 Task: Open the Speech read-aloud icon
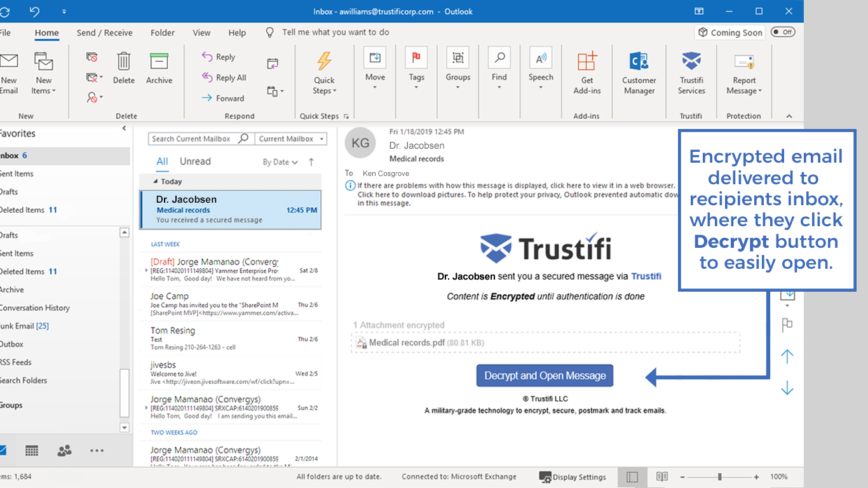(541, 58)
